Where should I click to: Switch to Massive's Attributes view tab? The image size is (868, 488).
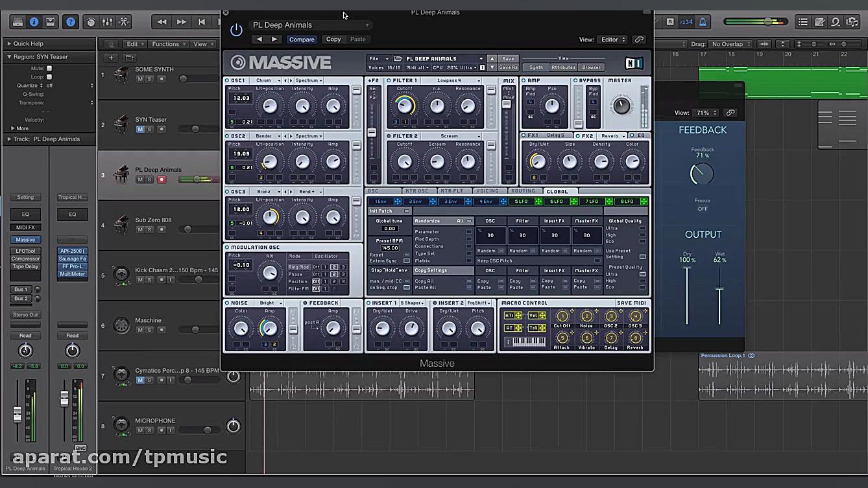[x=563, y=67]
